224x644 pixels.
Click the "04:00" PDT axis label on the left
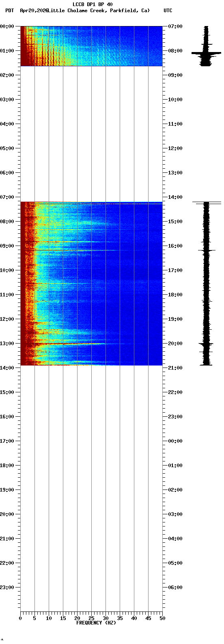click(7, 124)
